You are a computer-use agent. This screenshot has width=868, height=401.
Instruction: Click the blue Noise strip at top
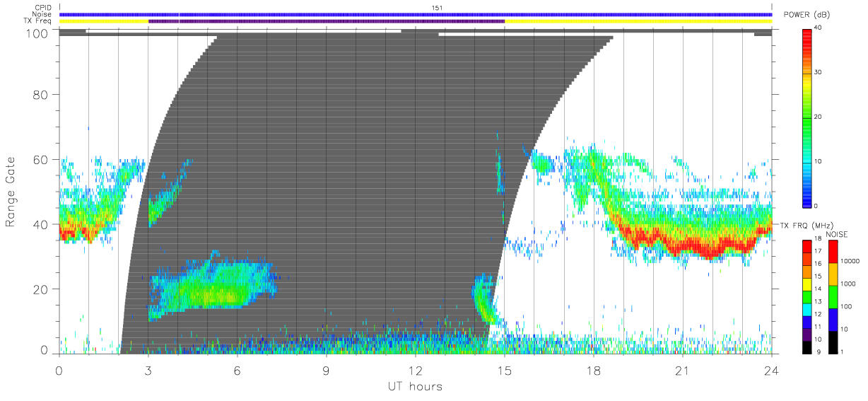[416, 14]
